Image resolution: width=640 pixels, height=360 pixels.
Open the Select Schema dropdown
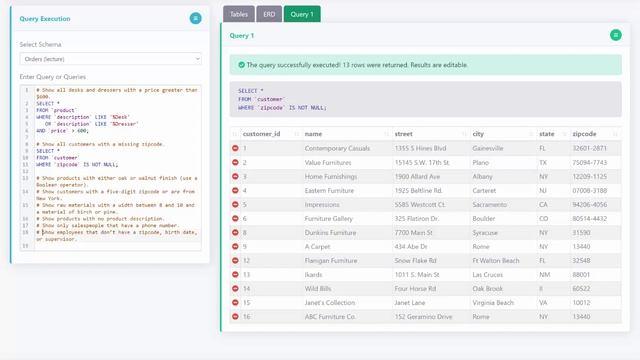point(110,59)
